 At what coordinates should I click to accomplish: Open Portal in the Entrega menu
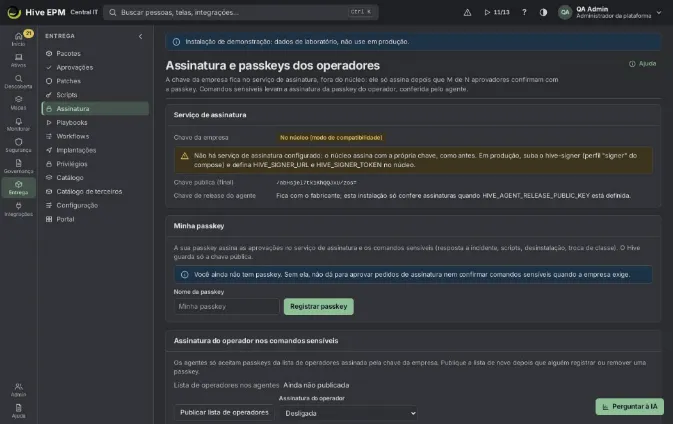95,219
